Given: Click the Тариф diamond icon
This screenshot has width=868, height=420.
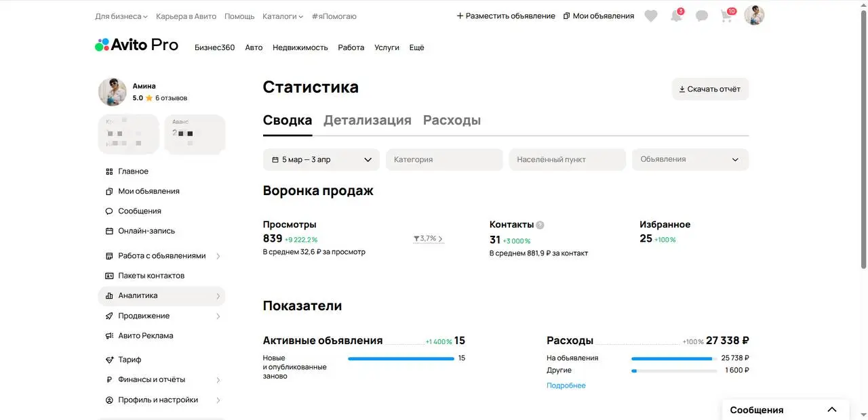Looking at the screenshot, I should (109, 360).
